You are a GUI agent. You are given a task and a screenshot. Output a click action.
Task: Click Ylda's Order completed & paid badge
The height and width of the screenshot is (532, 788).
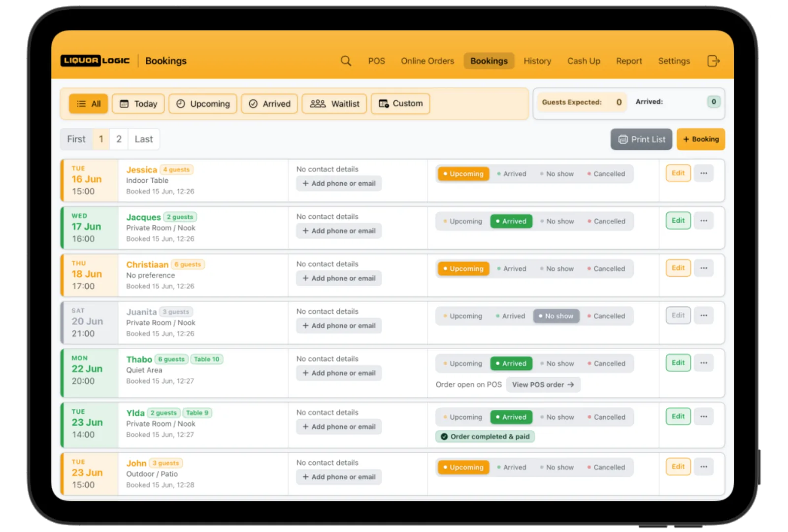[485, 437]
